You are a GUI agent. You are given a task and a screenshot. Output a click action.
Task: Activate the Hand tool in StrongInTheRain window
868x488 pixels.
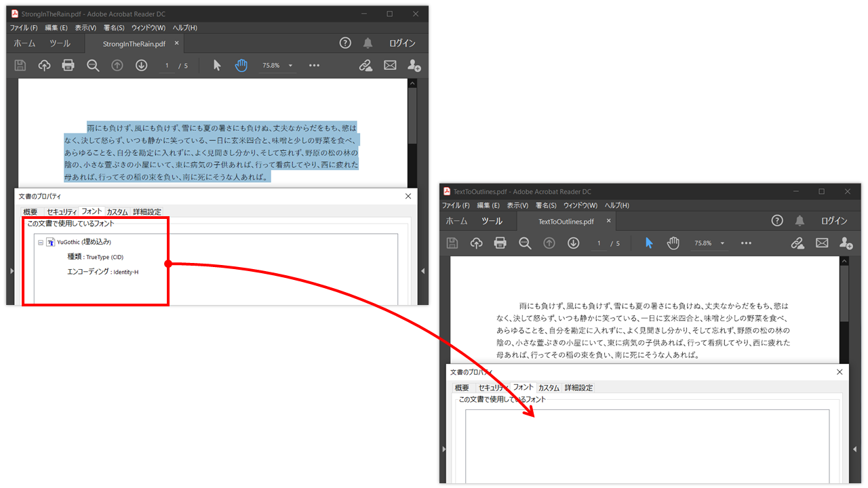241,65
